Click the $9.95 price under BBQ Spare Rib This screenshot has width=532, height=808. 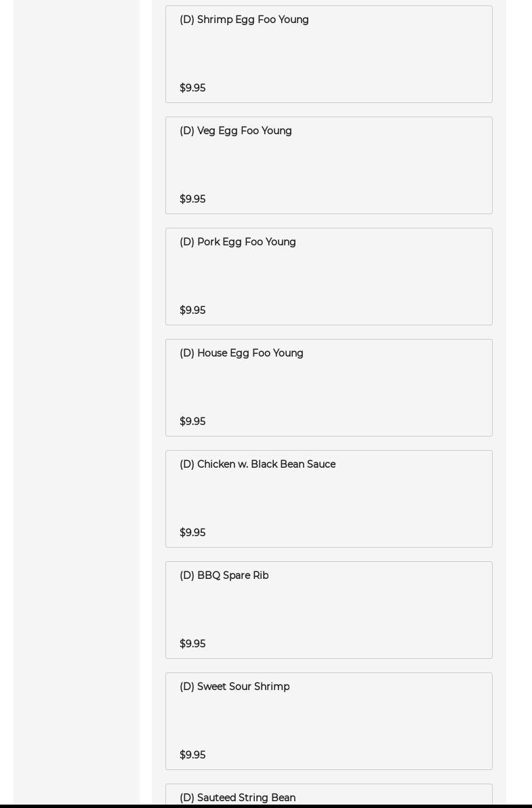tap(192, 644)
